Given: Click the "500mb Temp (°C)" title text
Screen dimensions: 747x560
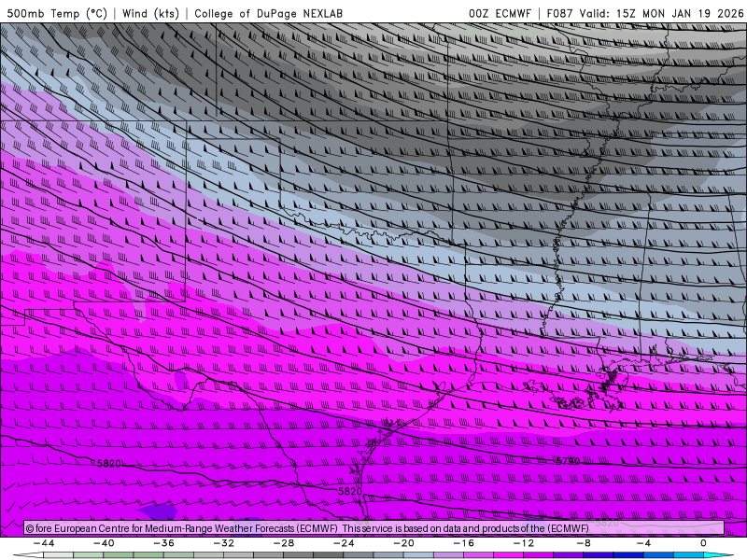Looking at the screenshot, I should [57, 13].
